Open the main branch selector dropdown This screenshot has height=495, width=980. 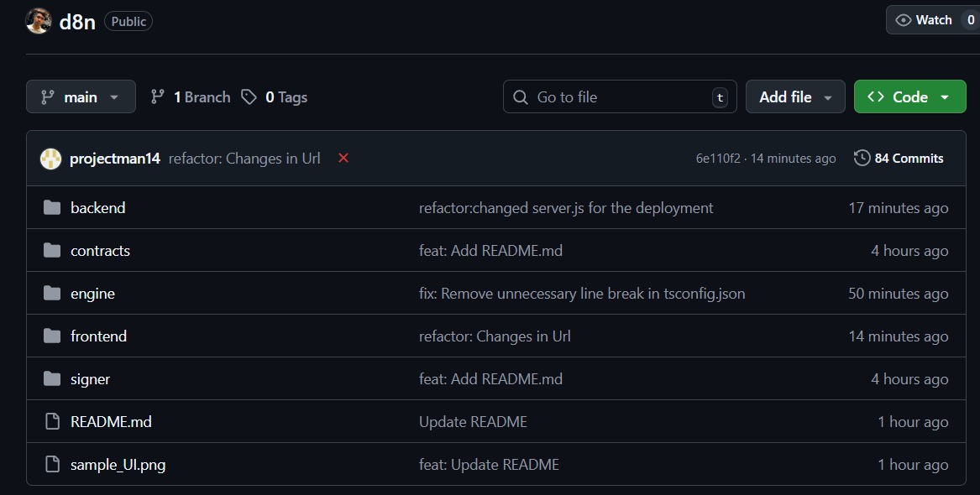81,96
